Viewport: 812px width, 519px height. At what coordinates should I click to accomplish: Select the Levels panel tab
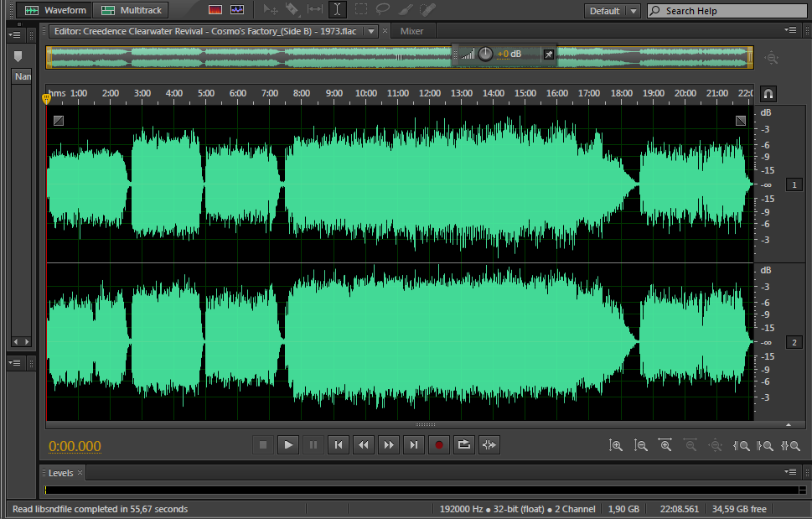pos(60,473)
